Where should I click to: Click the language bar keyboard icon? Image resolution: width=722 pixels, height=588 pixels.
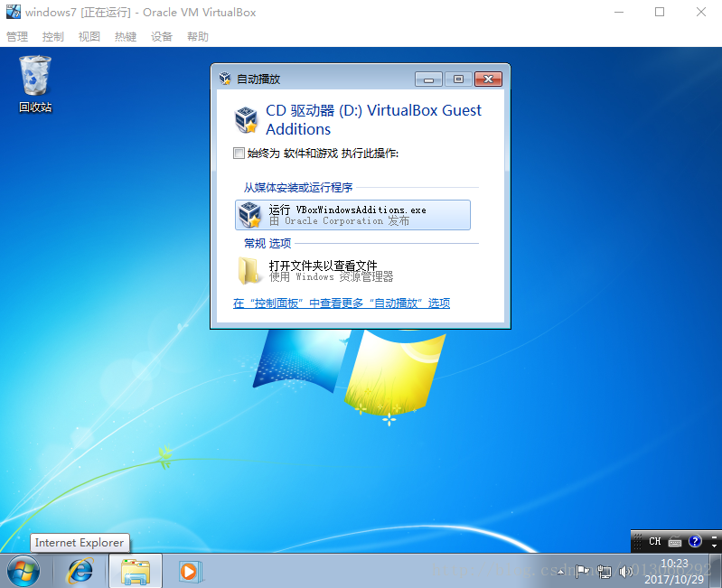[x=675, y=542]
